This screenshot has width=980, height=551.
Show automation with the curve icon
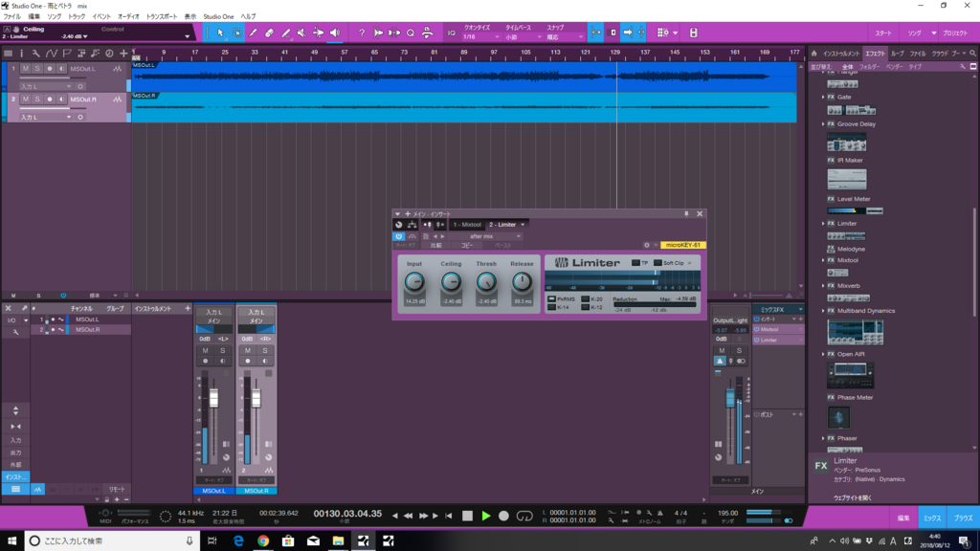click(x=52, y=54)
